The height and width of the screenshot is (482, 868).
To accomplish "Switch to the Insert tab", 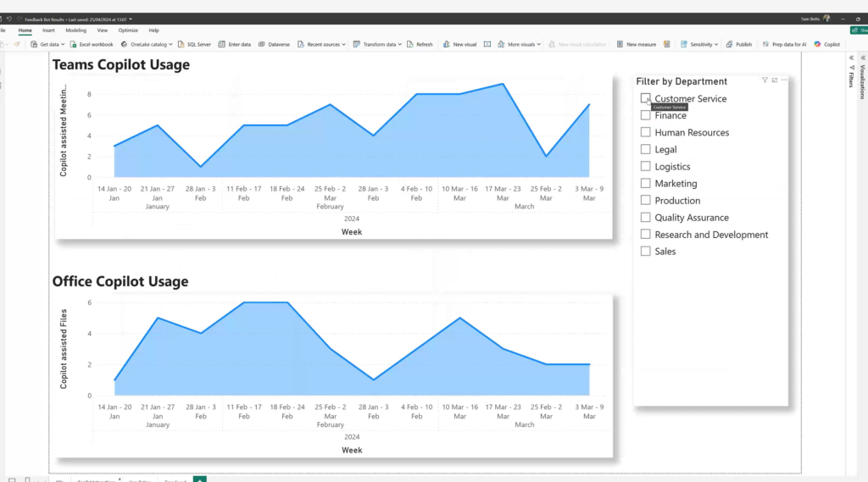I will (x=48, y=30).
